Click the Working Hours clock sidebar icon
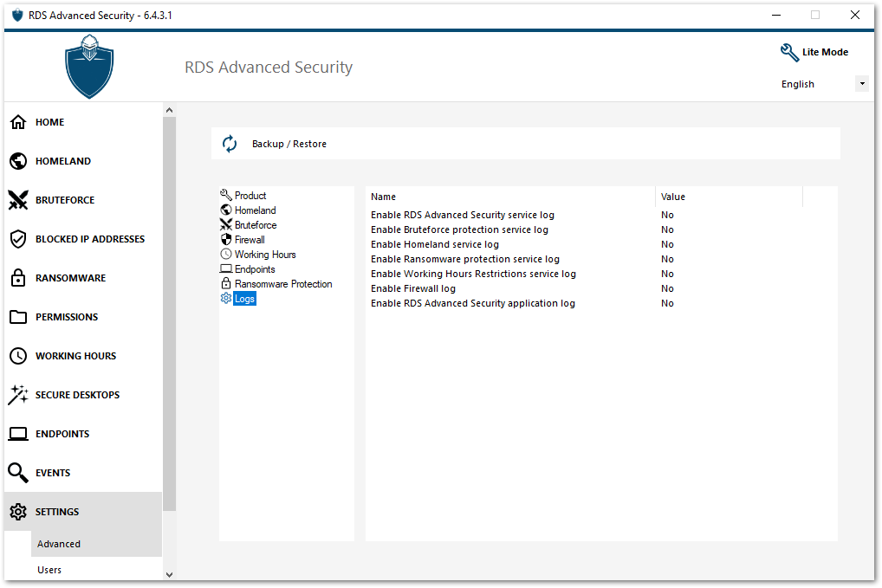 (x=18, y=356)
